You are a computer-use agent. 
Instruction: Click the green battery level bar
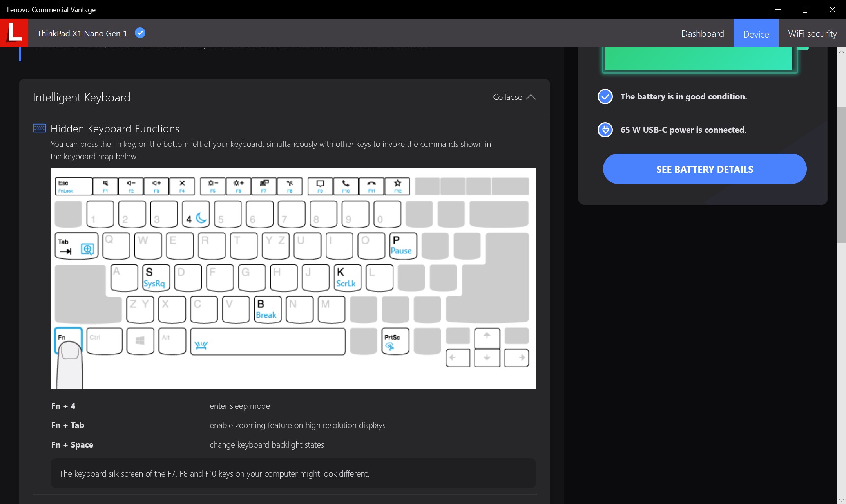pos(699,59)
